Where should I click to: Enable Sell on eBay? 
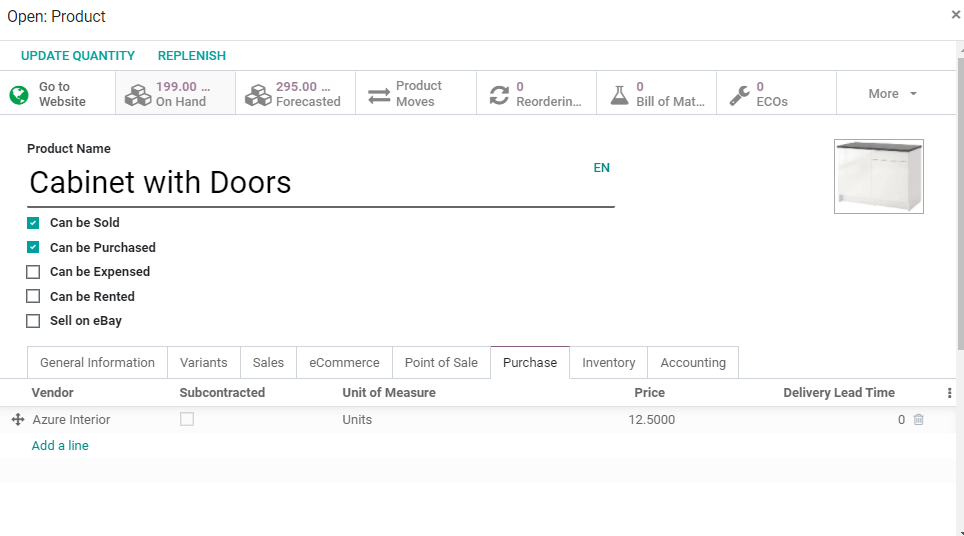point(33,321)
